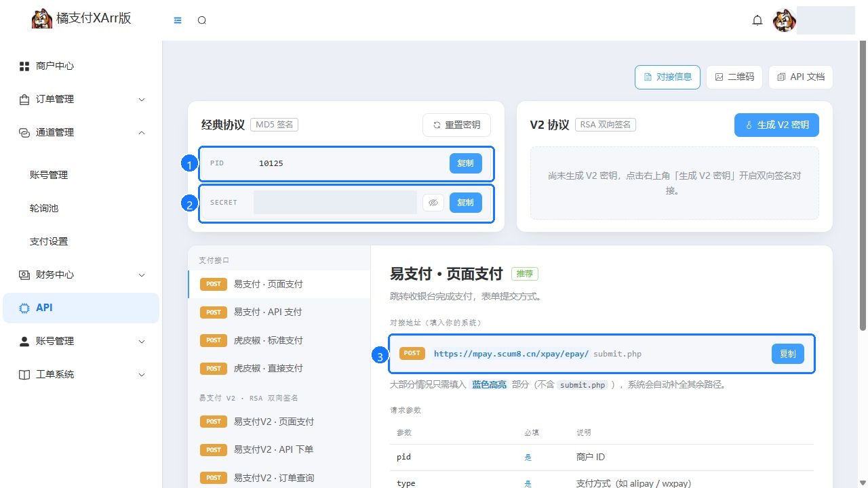Copy the 对接地址 URL with 复制
This screenshot has height=488, width=868.
(788, 354)
